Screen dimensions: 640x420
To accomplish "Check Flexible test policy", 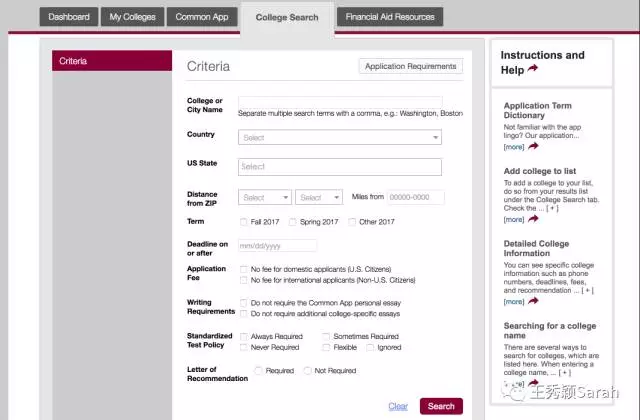I will (326, 347).
